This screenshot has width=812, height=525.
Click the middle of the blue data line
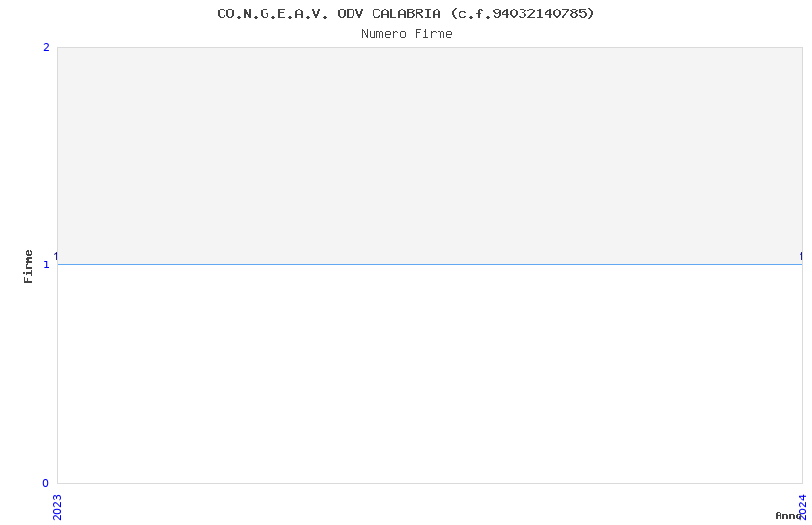pyautogui.click(x=430, y=264)
